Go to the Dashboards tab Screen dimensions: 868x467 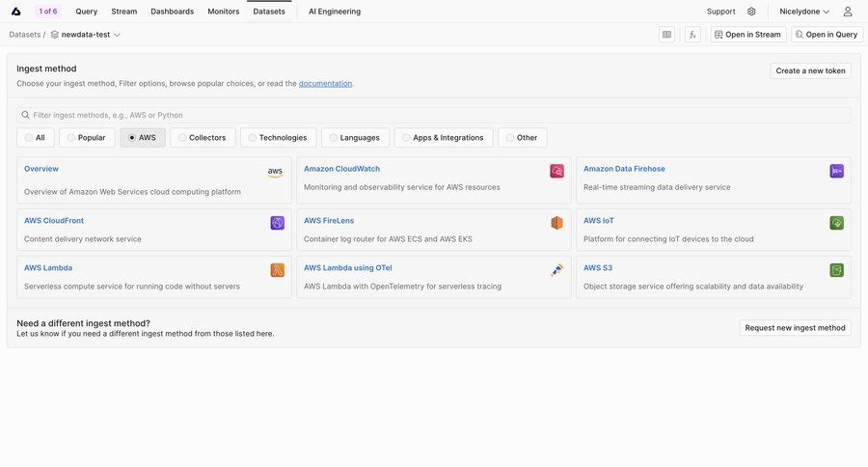173,11
